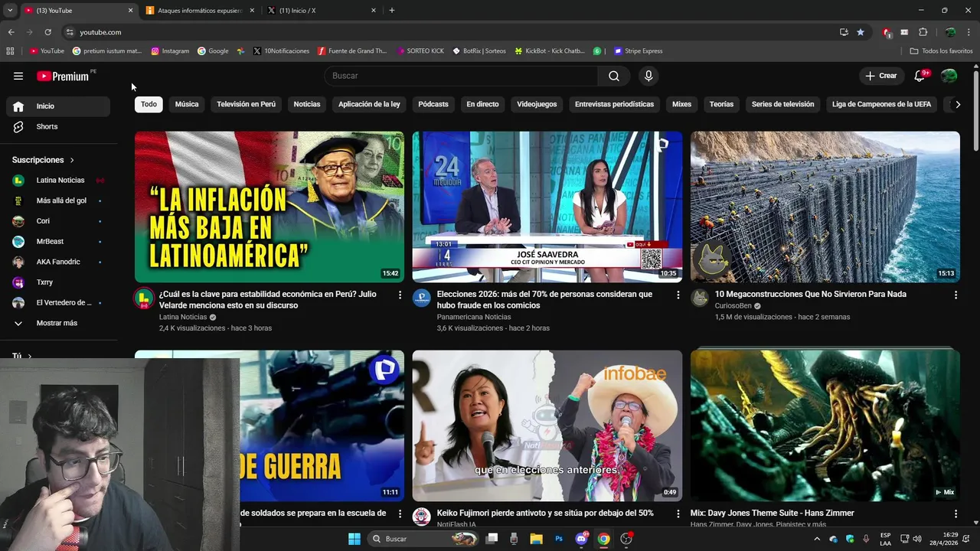Select the Todo filter chip
The image size is (980, 551).
coord(149,104)
